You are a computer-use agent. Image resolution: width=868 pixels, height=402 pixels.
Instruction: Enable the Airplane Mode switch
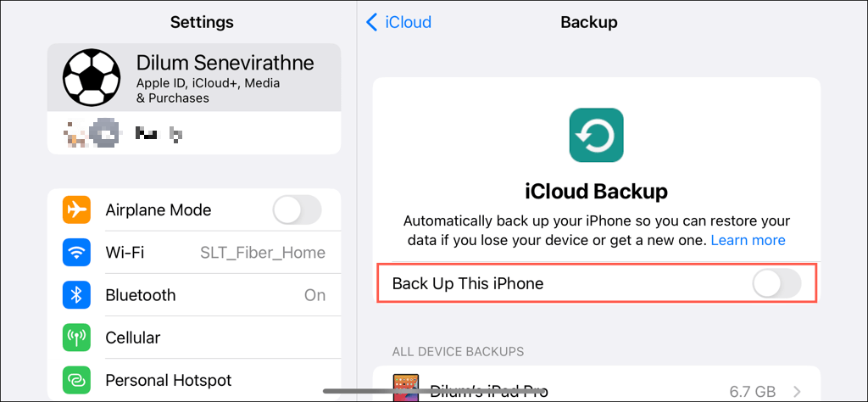click(298, 209)
